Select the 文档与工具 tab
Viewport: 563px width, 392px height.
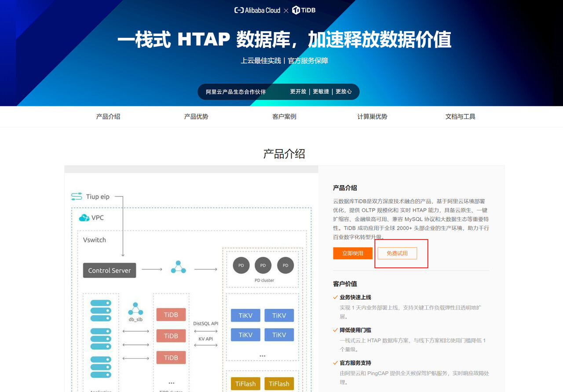click(x=460, y=117)
